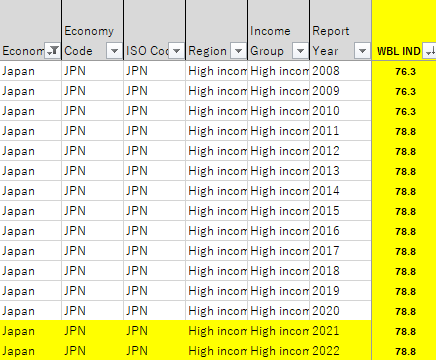Select the Economy Code JPN in 2020 row
The image size is (436, 360).
pyautogui.click(x=93, y=311)
